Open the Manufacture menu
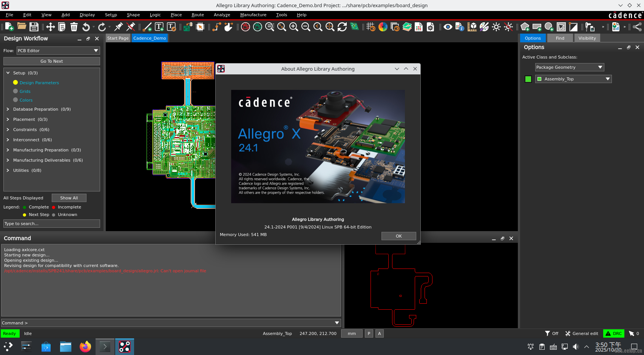The height and width of the screenshot is (355, 644). pos(253,15)
